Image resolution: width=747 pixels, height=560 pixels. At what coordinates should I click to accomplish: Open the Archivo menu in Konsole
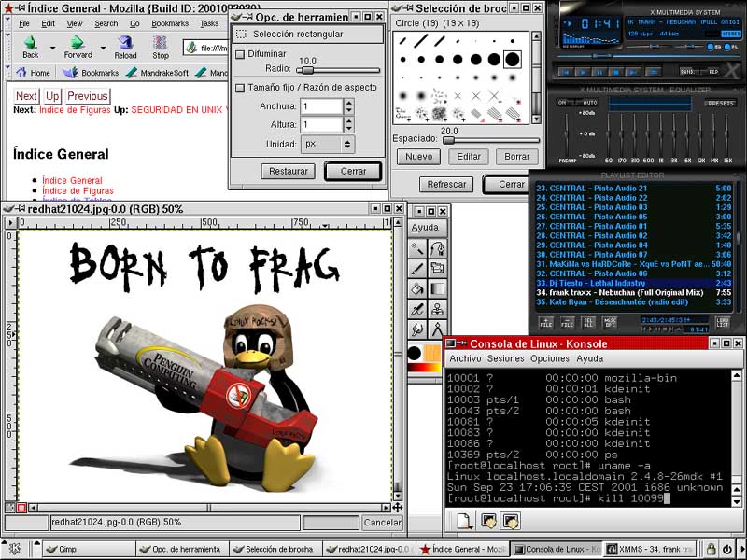click(x=465, y=358)
